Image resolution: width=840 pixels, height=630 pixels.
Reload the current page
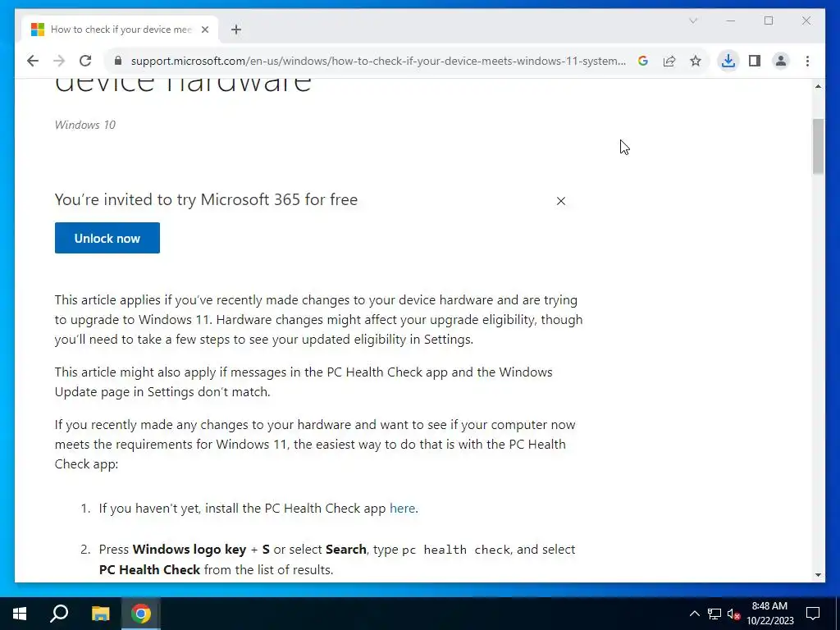coord(85,61)
